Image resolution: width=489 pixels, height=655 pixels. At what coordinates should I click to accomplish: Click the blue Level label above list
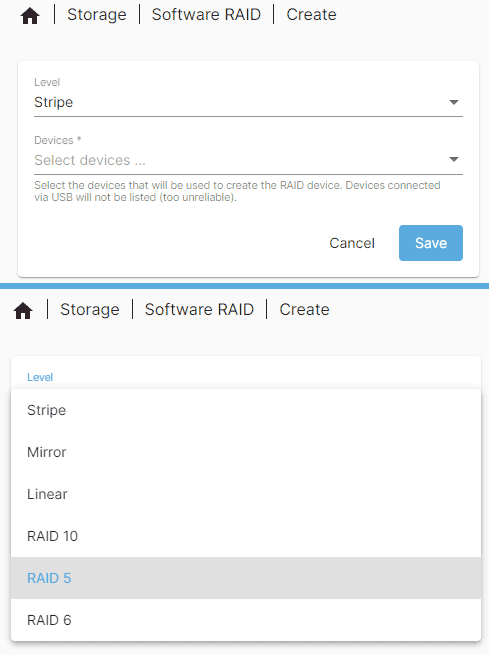tap(40, 377)
